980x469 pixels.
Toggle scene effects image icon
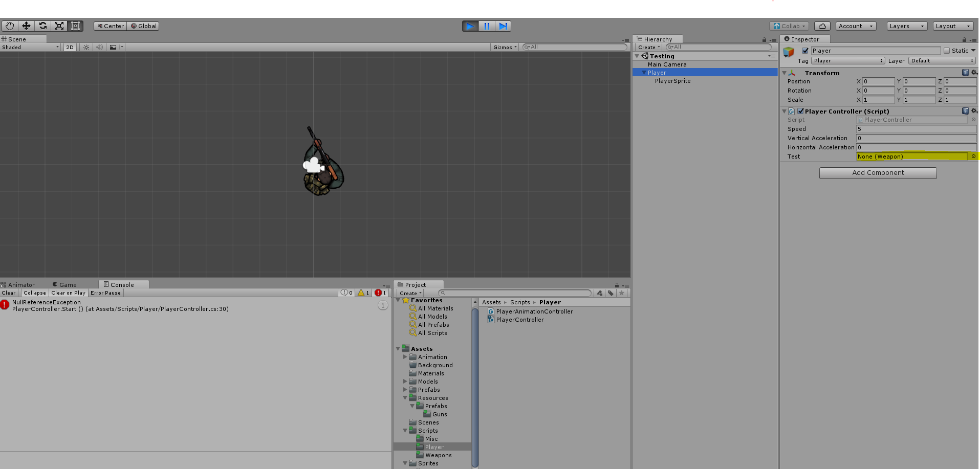point(113,47)
